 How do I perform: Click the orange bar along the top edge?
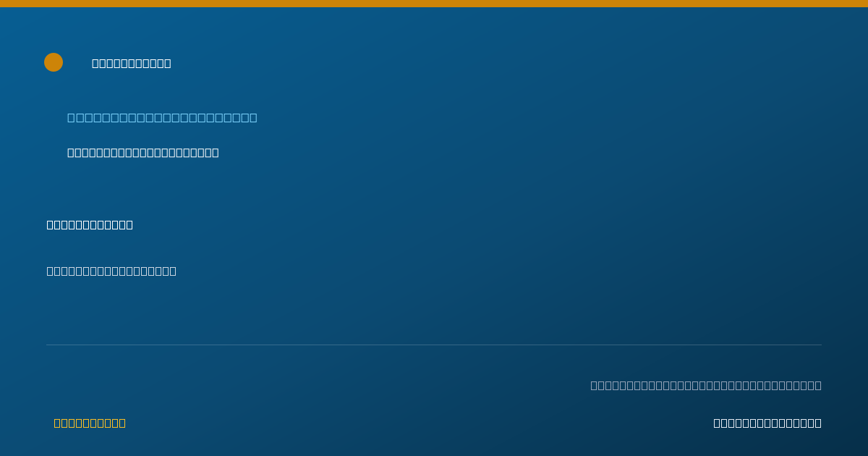point(434,4)
